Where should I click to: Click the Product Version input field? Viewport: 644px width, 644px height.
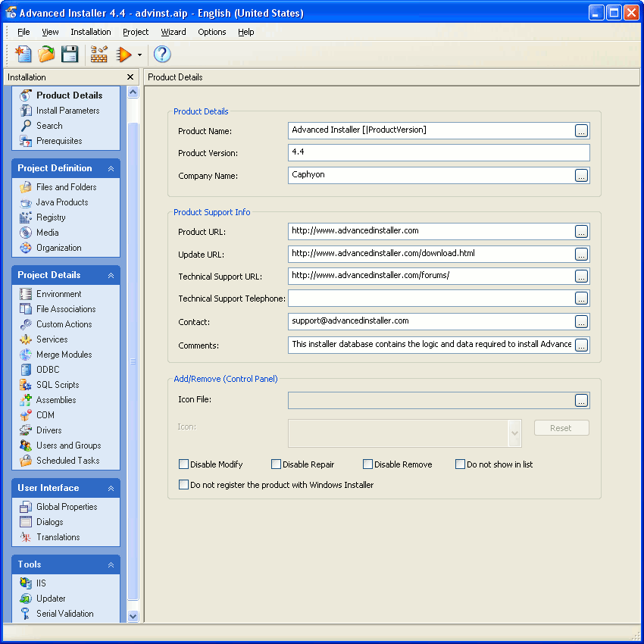439,153
